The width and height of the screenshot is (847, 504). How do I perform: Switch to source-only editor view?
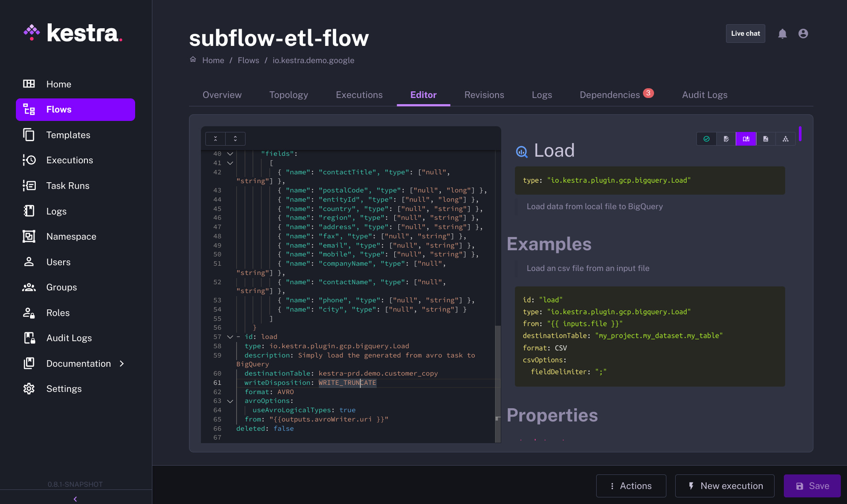[726, 139]
